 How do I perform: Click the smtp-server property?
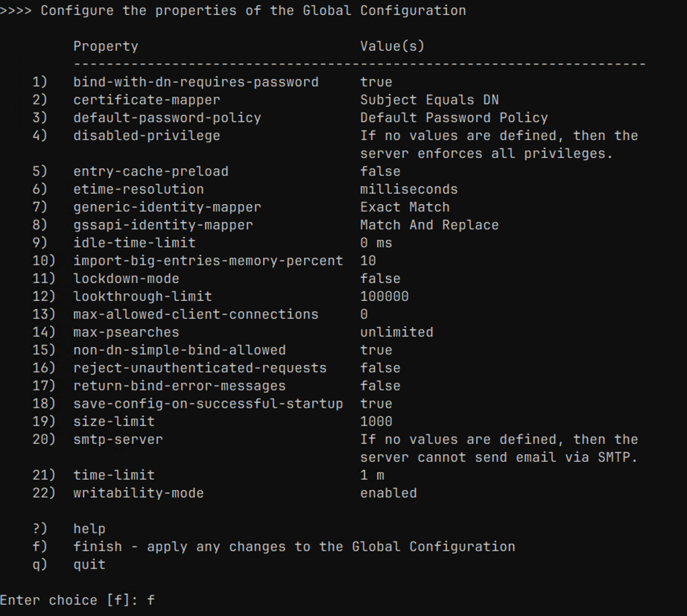point(118,439)
